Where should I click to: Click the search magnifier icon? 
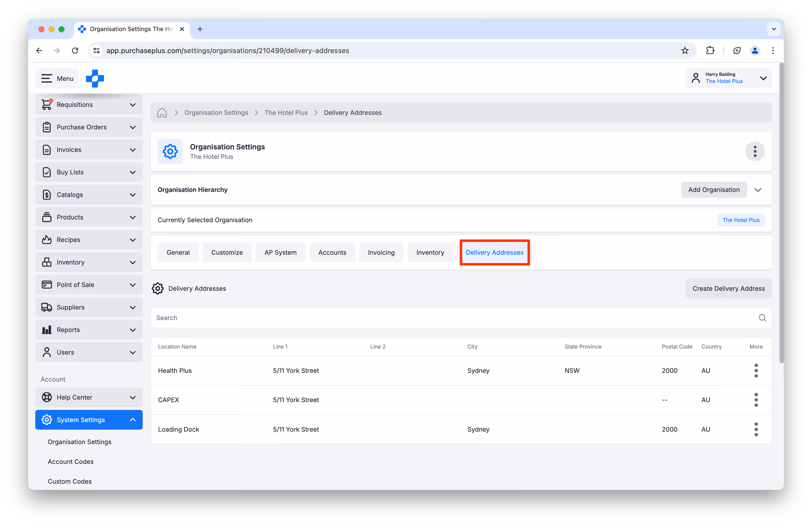click(762, 318)
